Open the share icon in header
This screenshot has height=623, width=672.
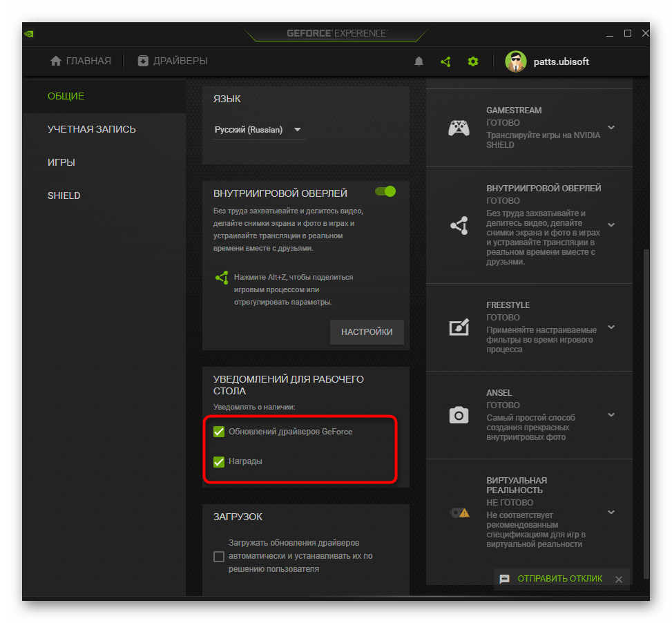coord(445,61)
